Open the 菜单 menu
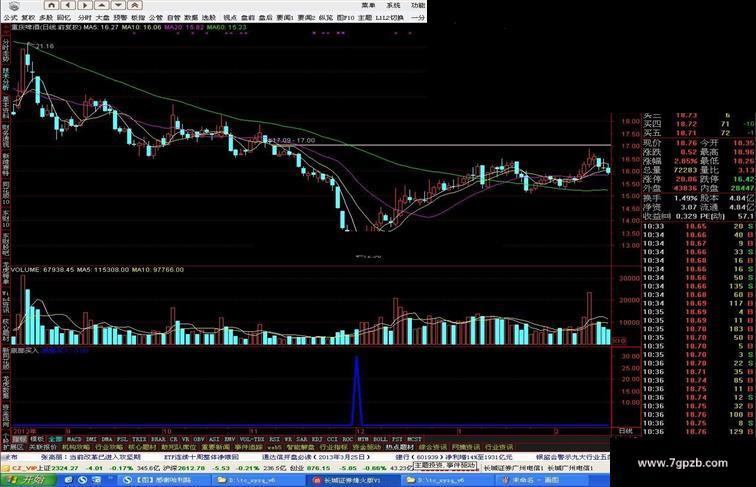 [x=368, y=5]
